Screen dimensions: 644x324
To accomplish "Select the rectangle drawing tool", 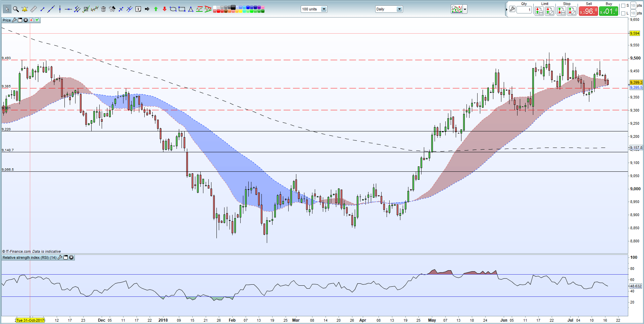I will 182,9.
